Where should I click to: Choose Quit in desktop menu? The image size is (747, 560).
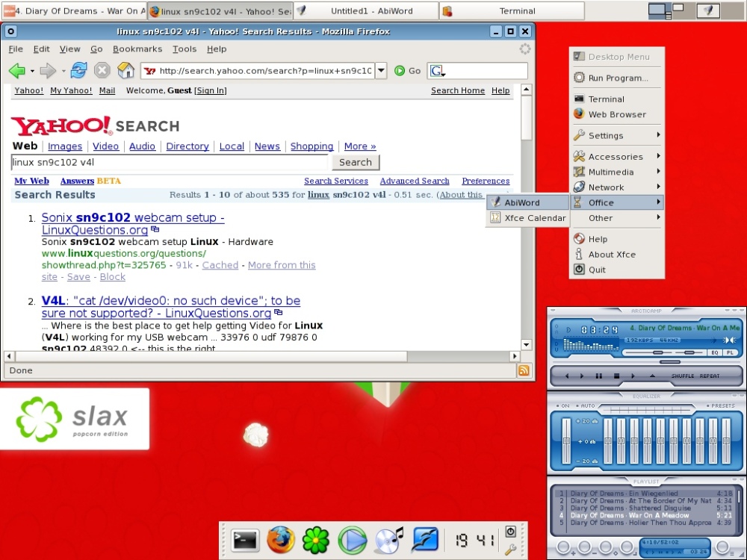click(617, 270)
